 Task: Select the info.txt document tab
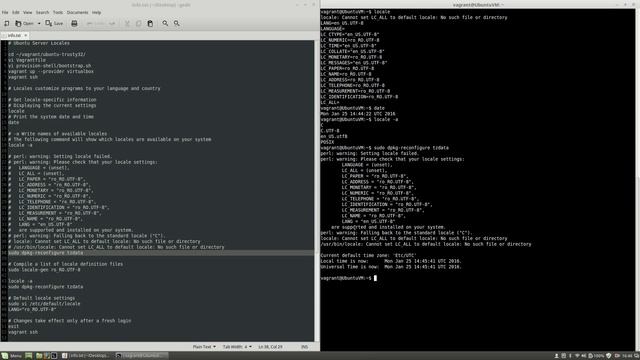tap(14, 35)
